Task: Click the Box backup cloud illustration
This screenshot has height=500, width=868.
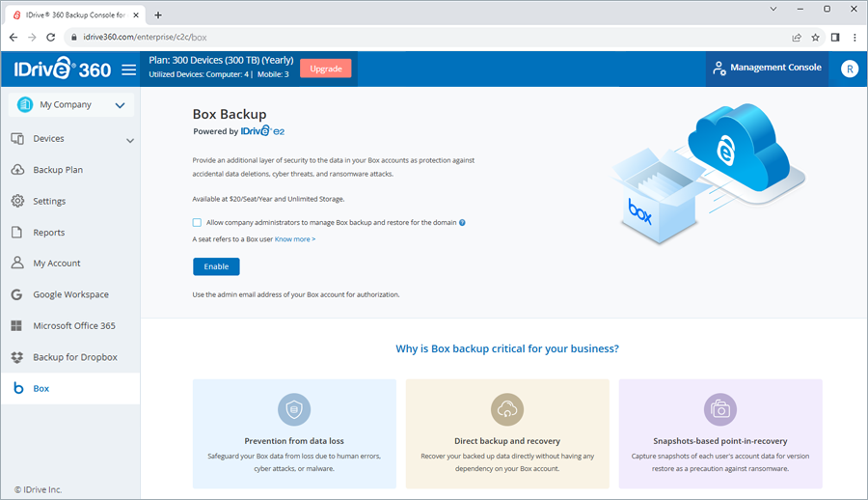Action: 709,174
